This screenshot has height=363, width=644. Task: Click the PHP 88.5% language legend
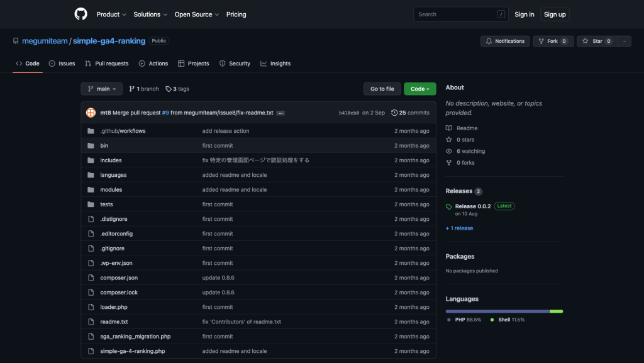click(464, 320)
